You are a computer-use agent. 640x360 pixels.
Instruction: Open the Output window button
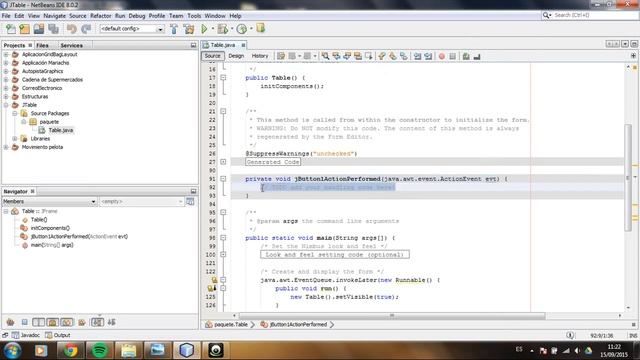pos(58,335)
